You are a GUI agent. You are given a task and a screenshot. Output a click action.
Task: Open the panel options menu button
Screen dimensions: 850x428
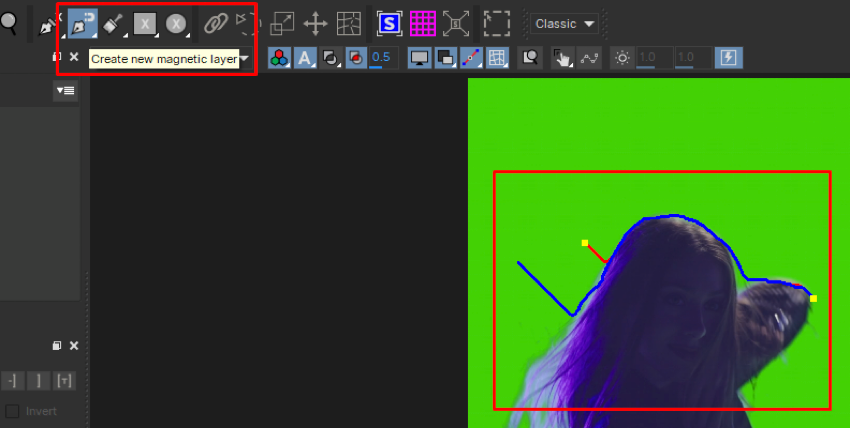65,91
